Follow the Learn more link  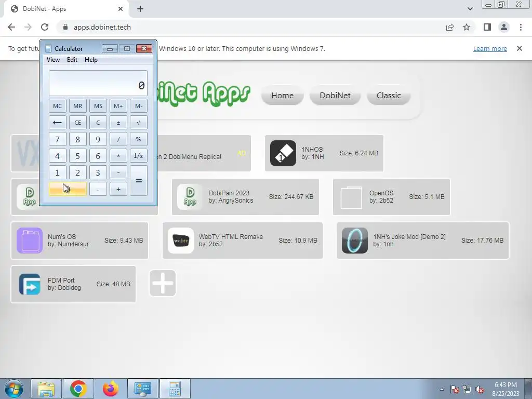point(490,48)
